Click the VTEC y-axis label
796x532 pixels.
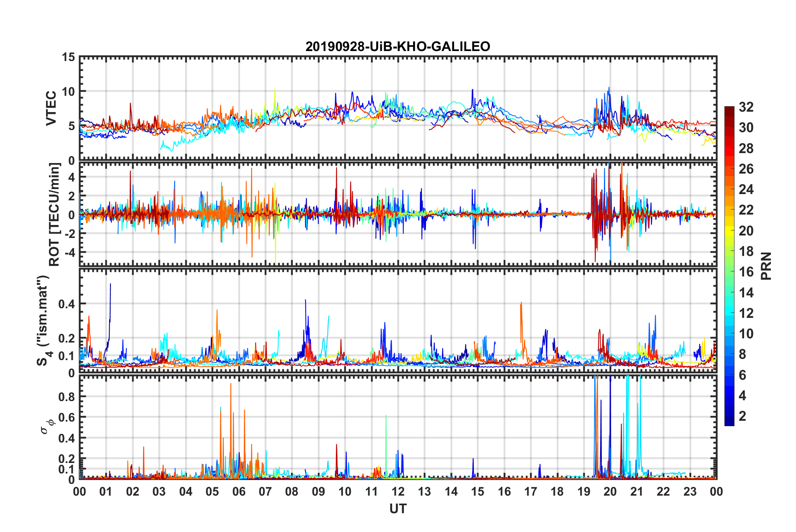coord(51,108)
